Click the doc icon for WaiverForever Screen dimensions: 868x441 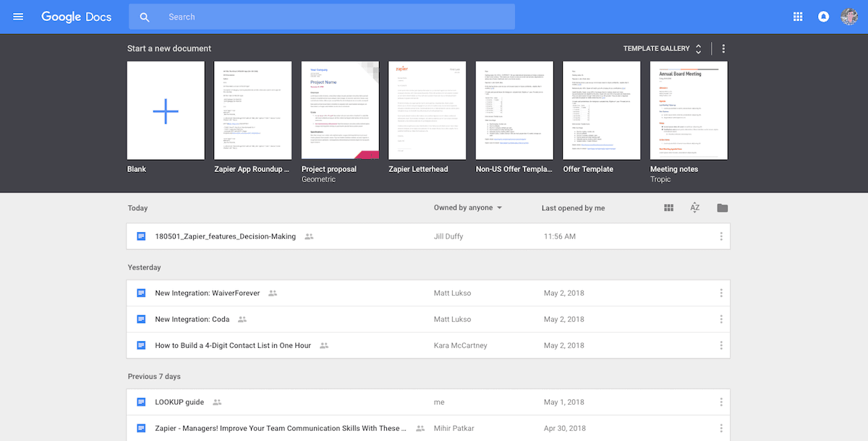(x=142, y=294)
